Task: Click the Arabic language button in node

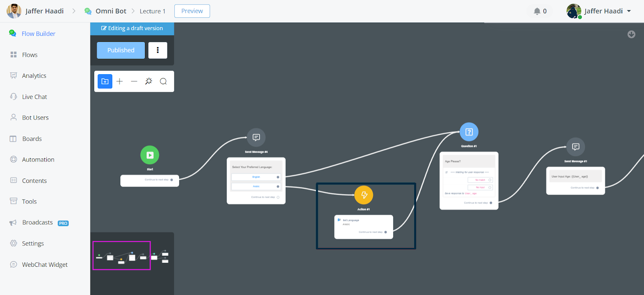Action: coord(256,186)
